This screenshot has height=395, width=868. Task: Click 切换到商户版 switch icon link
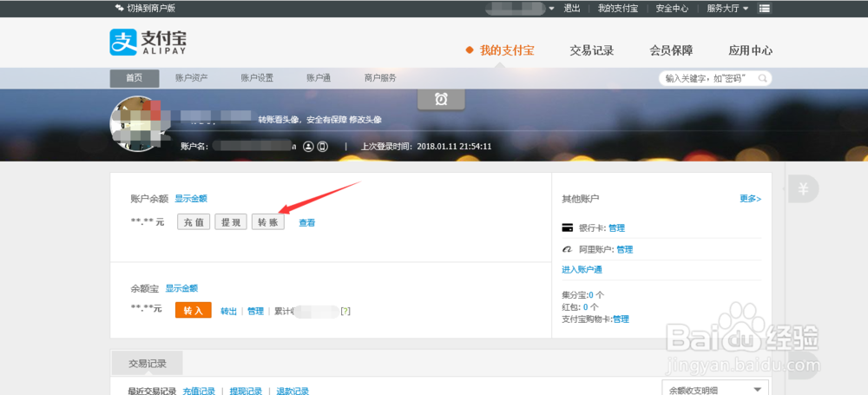(x=144, y=9)
